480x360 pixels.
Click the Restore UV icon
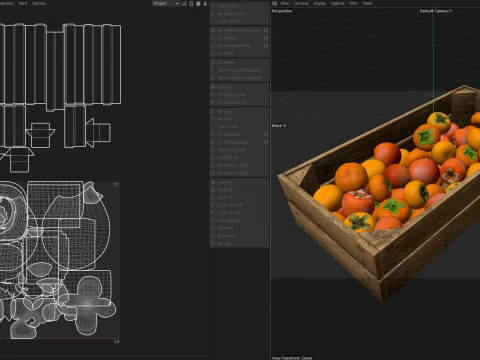(213, 236)
